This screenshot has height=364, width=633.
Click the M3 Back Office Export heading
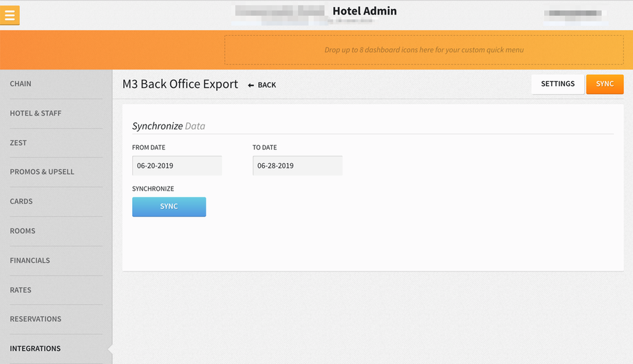pos(180,84)
